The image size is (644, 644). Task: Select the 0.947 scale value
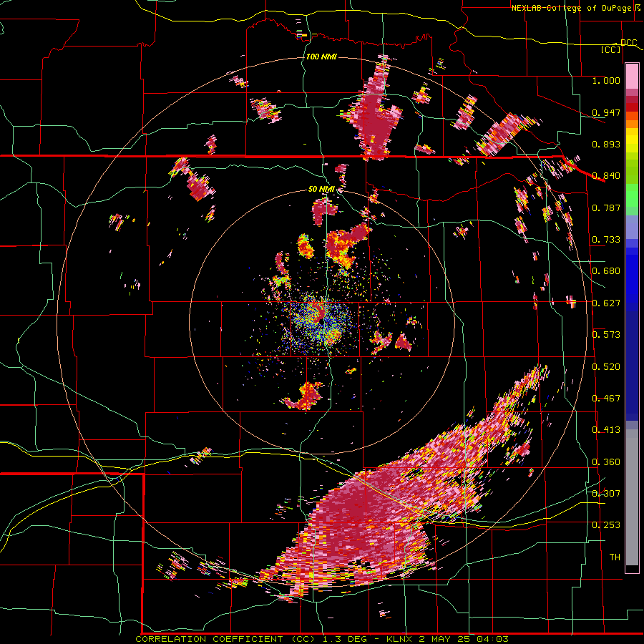point(606,112)
